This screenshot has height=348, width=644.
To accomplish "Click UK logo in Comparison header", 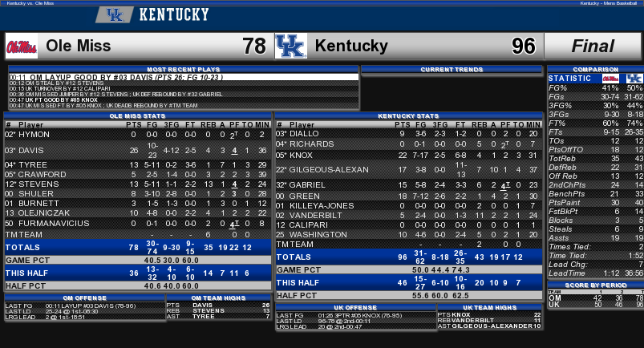I will point(634,79).
